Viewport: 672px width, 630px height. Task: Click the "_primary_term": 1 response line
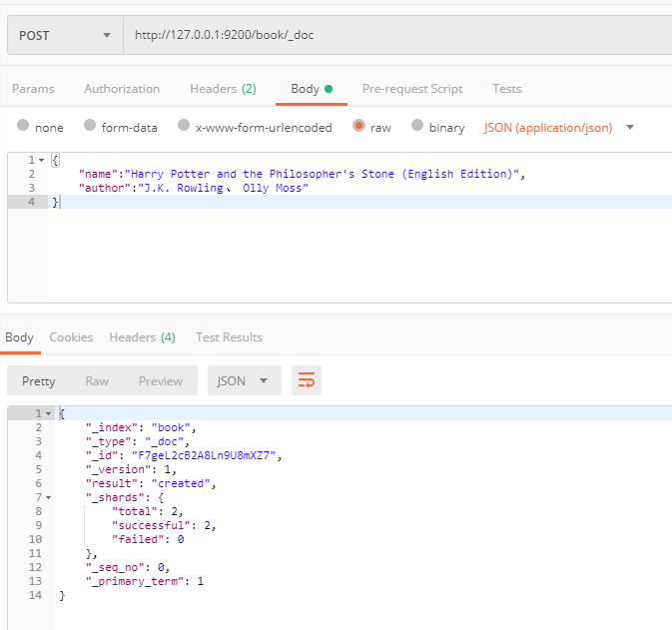145,581
